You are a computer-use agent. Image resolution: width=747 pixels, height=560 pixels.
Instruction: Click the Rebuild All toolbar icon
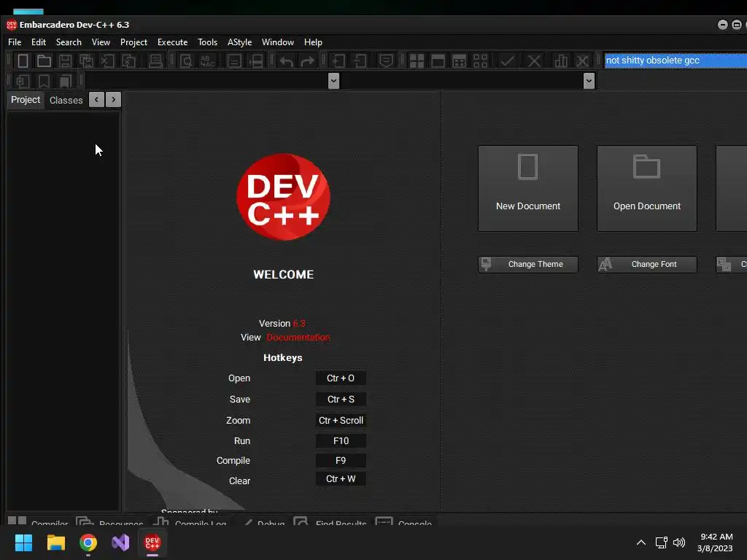(480, 61)
